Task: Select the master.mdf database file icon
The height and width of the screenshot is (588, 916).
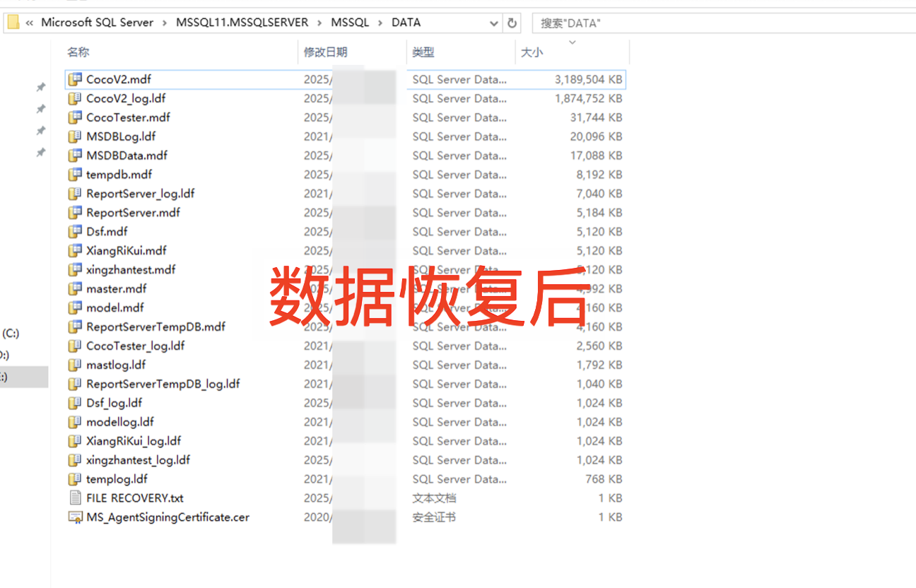Action: tap(75, 289)
